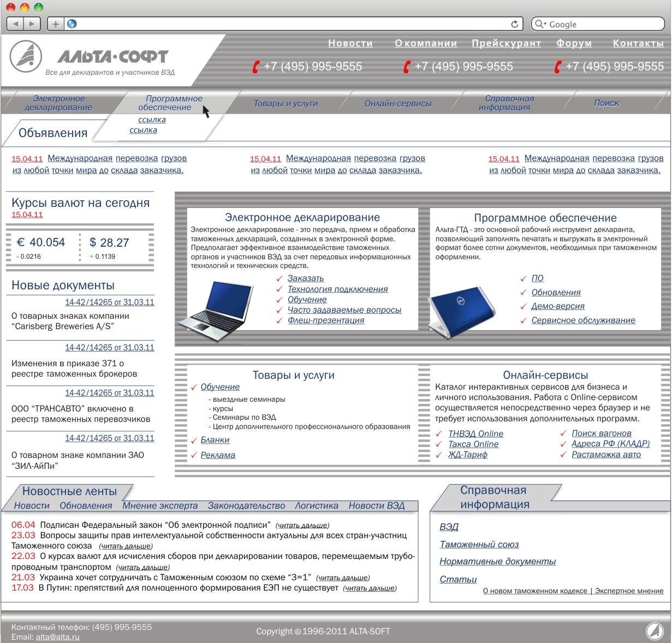This screenshot has width=672, height=643.
Task: Select Товары и услуги navigation tab
Action: (x=286, y=103)
